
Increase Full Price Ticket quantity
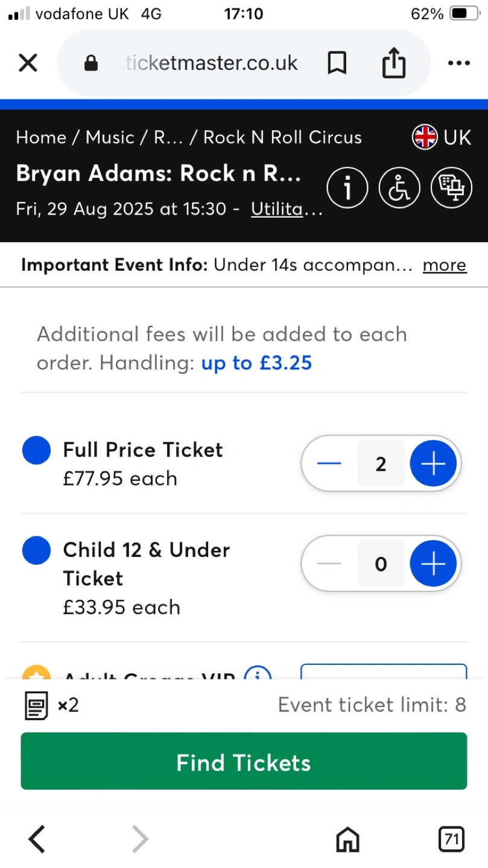[433, 464]
